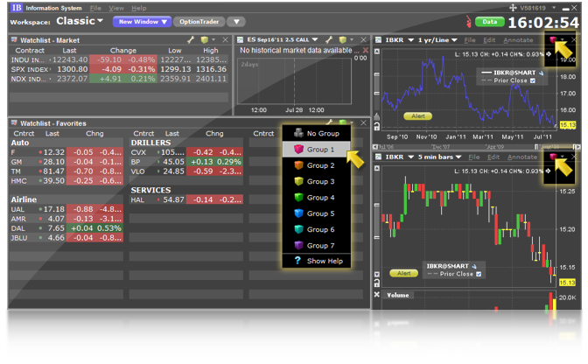This screenshot has height=364, width=588.
Task: Choose Group 5 blue cube entry
Action: click(317, 213)
